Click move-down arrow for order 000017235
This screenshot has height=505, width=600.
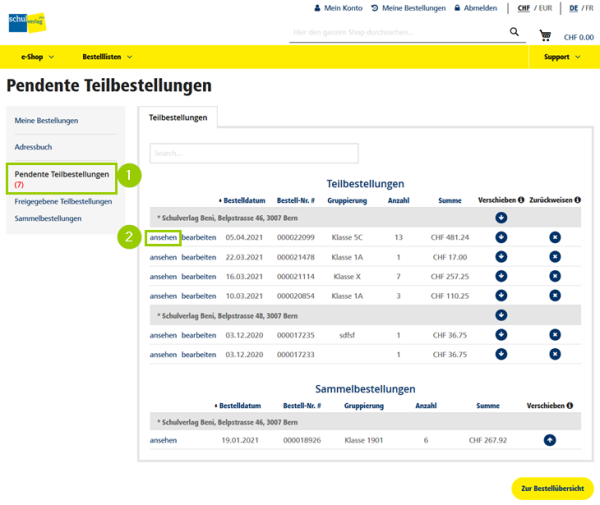[501, 335]
